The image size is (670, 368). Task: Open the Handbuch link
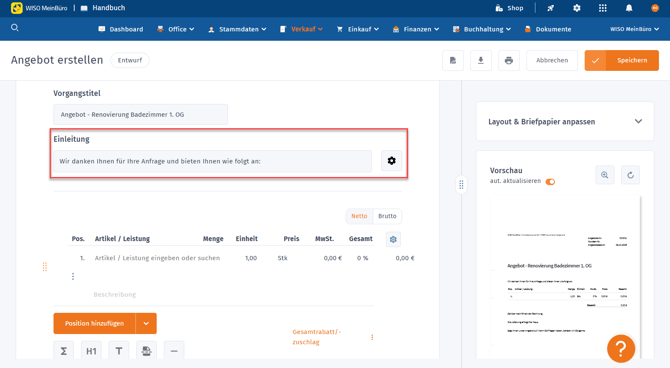click(103, 8)
